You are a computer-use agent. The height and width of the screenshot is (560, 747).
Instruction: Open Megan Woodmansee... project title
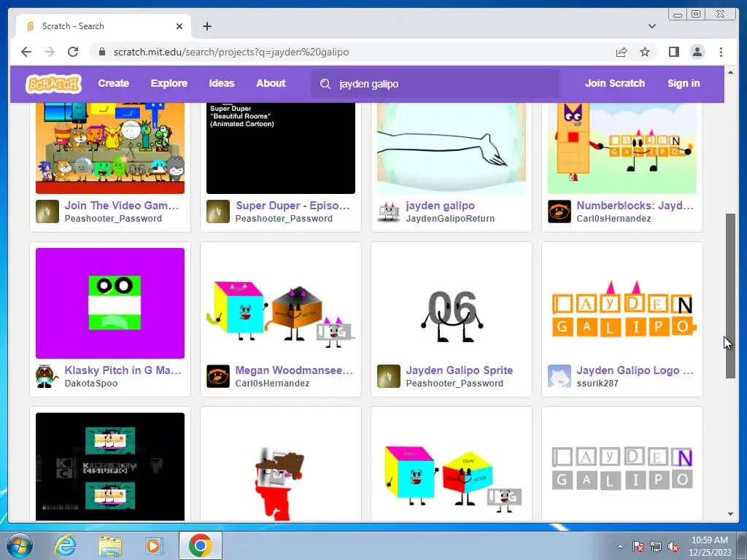(294, 370)
